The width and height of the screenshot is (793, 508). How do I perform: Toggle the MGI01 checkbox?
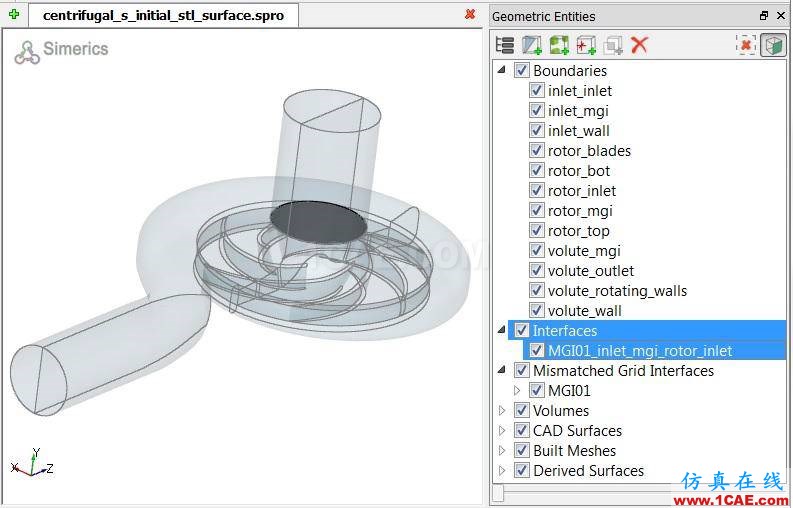point(537,391)
